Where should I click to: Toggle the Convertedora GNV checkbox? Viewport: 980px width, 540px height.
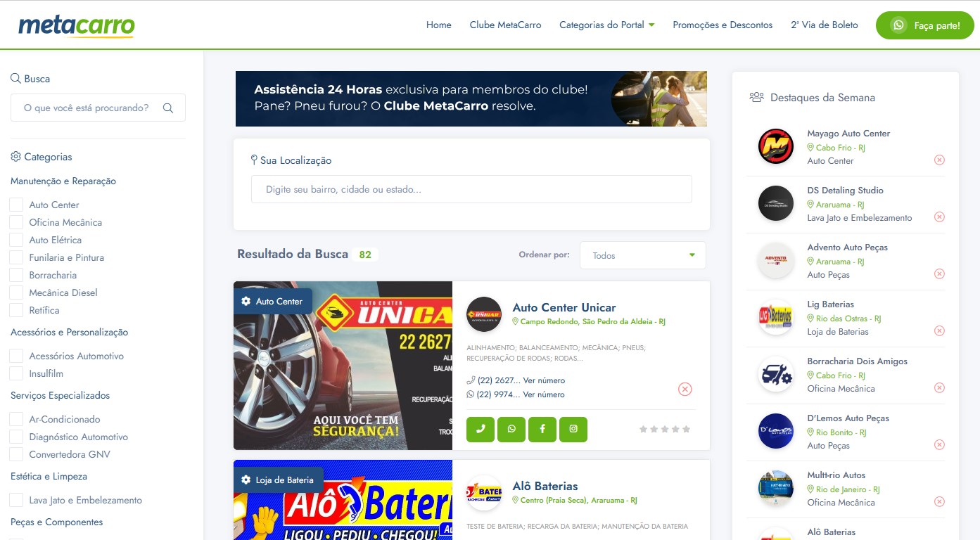coord(16,454)
